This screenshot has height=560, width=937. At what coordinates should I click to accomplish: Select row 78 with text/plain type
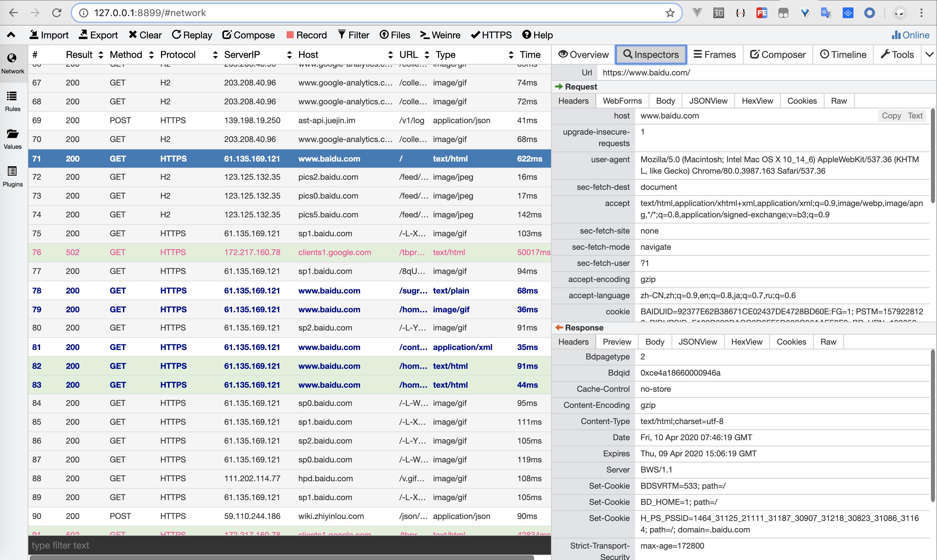[x=289, y=290]
